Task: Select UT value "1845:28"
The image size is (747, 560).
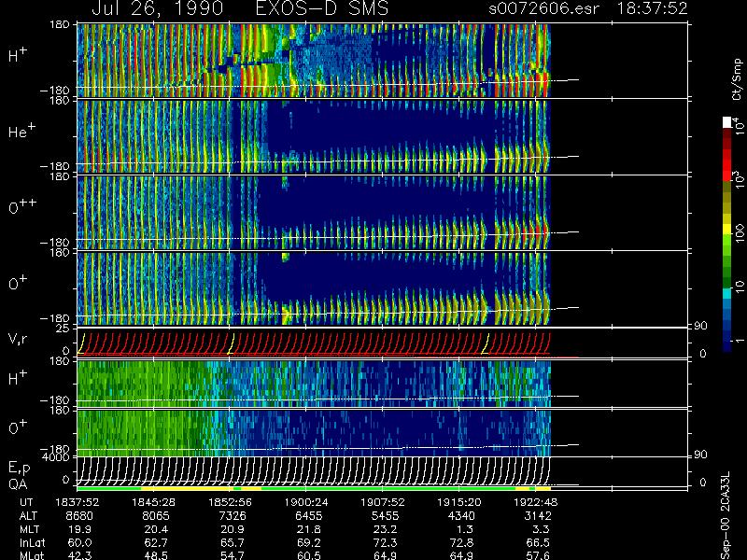Action: (x=153, y=502)
